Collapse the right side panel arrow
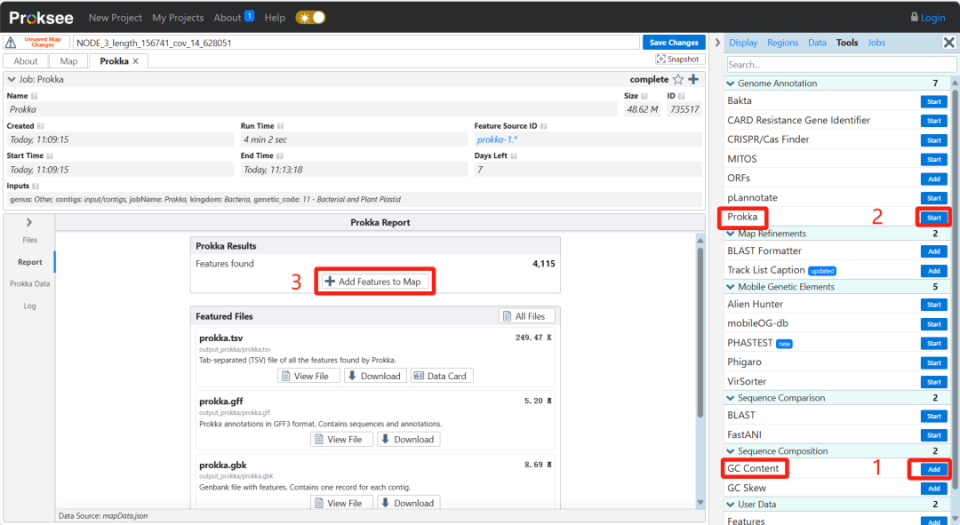The width and height of the screenshot is (960, 525). (718, 43)
